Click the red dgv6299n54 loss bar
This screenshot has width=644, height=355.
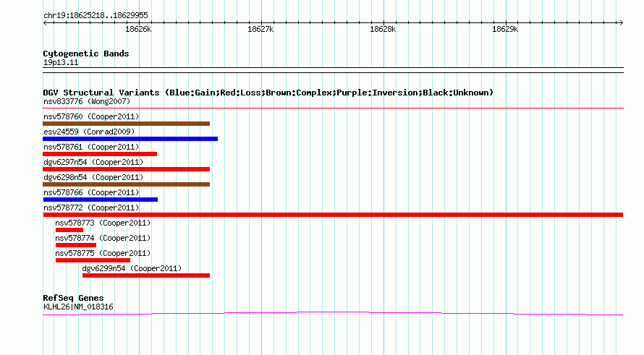145,275
